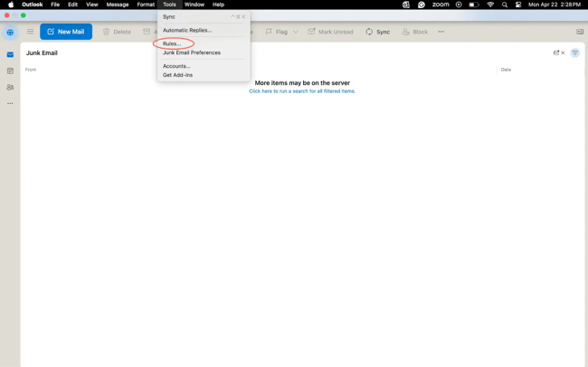
Task: Click the screen recording menu bar icon
Action: pyautogui.click(x=459, y=5)
